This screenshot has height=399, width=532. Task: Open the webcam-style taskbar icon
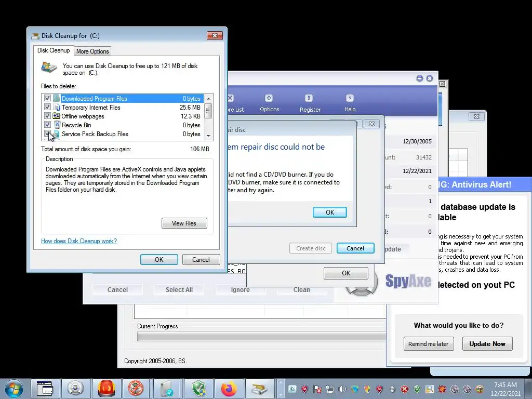(75, 389)
